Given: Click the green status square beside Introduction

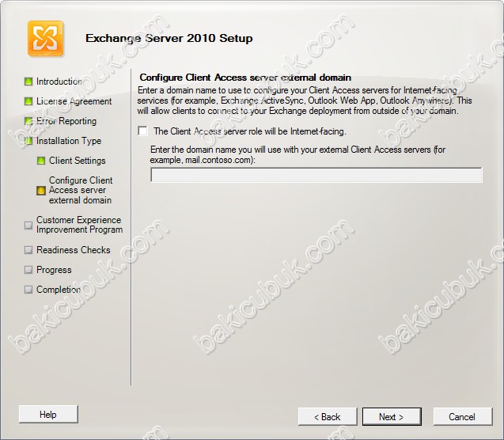Looking at the screenshot, I should coord(28,82).
